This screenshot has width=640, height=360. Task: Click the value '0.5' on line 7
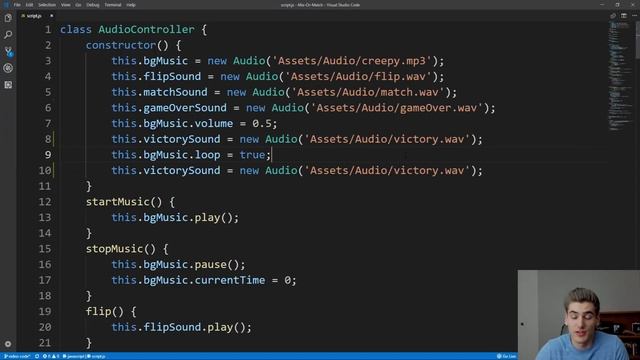tap(262, 124)
